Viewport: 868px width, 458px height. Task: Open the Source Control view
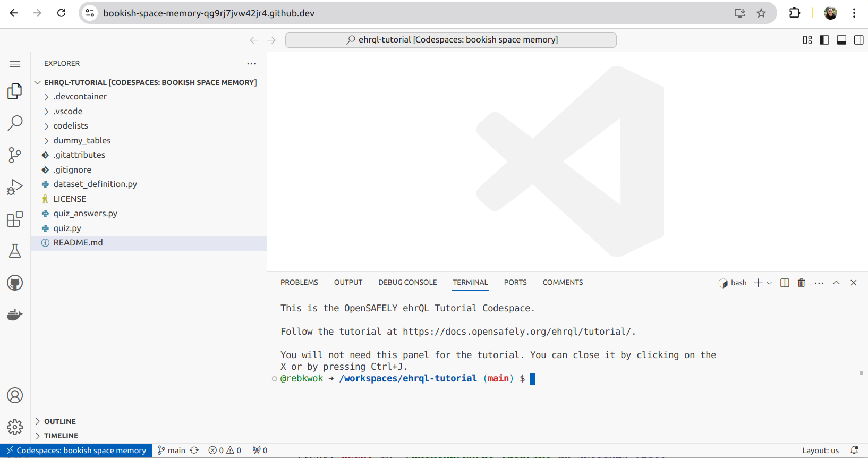[x=15, y=155]
